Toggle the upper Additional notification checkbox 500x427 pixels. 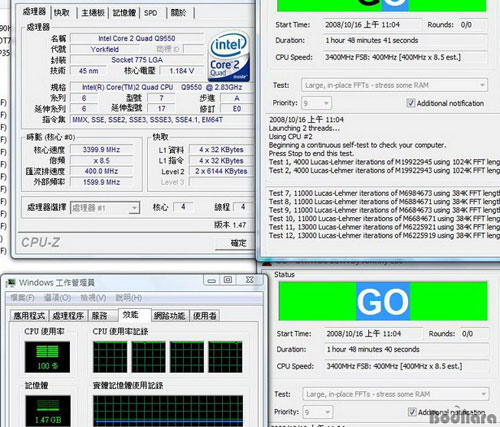click(411, 103)
